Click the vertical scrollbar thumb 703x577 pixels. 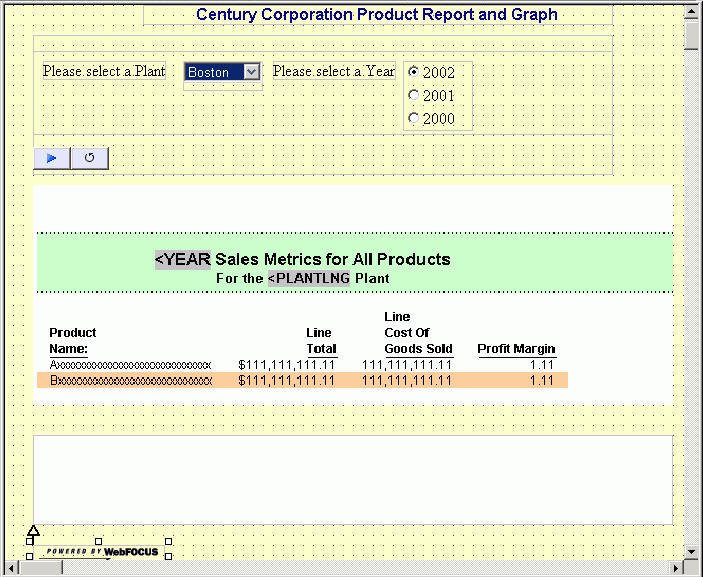click(x=691, y=35)
